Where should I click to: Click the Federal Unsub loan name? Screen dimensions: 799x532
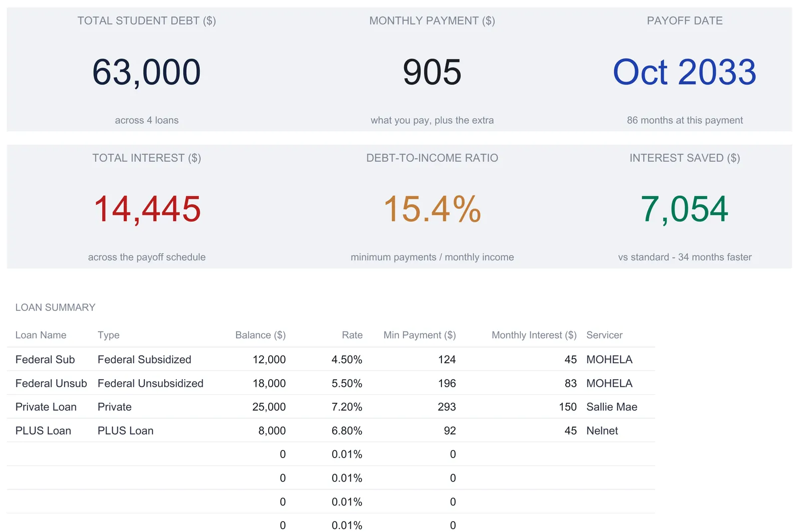pos(51,383)
